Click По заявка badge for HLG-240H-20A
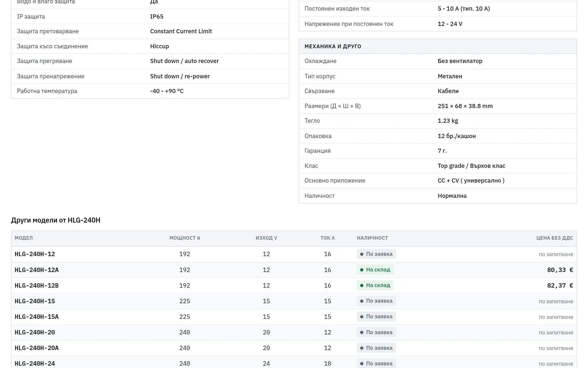The image size is (588, 368). pos(376,348)
